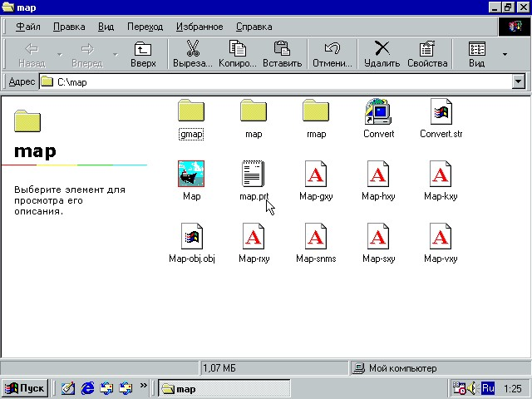Click the Windows logo throbber icon
Viewport: 532px width, 399px height.
pyautogui.click(x=515, y=27)
